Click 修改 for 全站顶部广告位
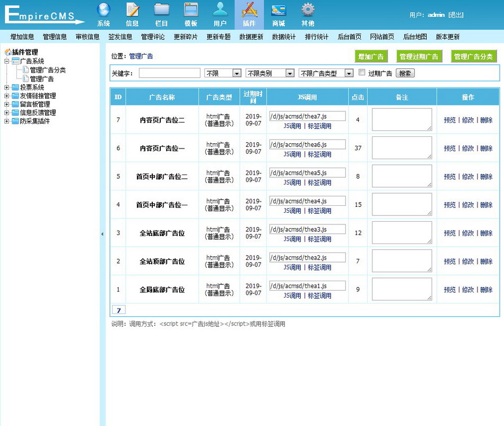 468,262
